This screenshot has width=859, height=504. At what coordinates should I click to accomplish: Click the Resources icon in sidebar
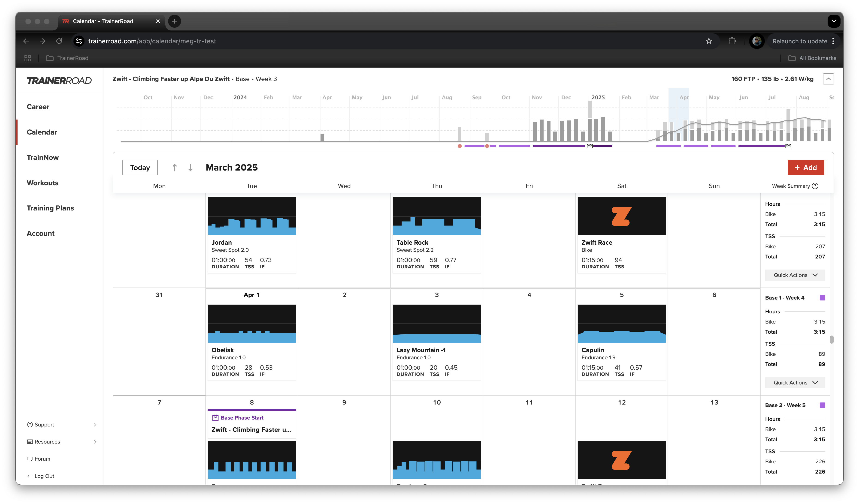[30, 442]
